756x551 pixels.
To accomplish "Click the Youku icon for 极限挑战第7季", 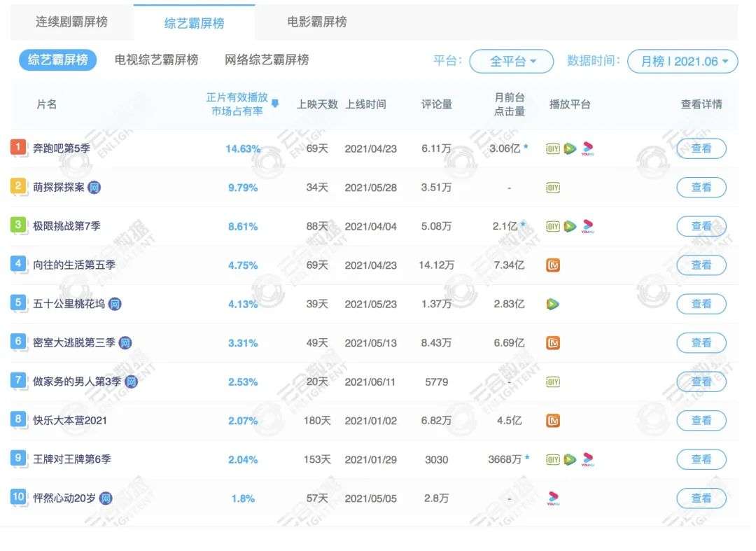I will [x=588, y=226].
